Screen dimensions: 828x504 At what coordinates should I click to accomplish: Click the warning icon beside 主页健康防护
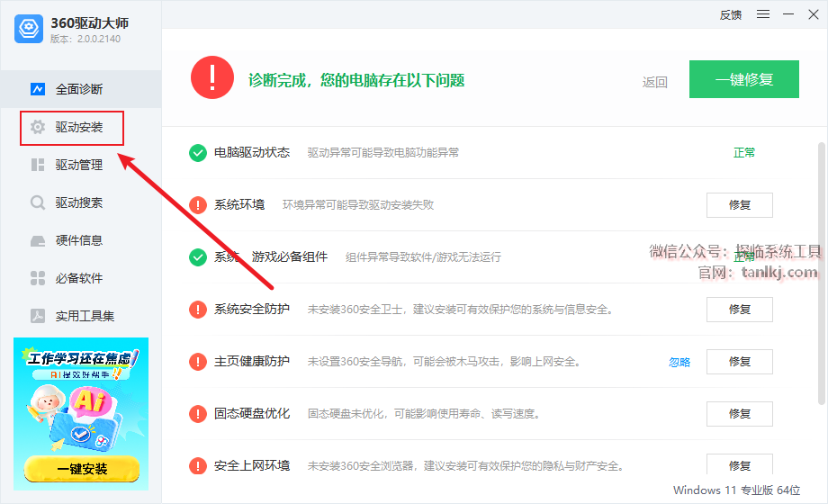(198, 362)
